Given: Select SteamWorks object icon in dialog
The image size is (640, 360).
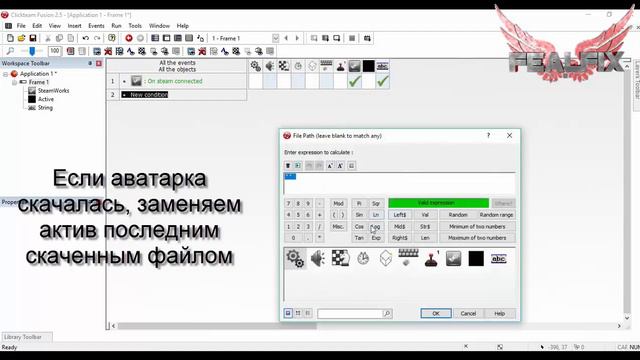Looking at the screenshot, I should (453, 258).
